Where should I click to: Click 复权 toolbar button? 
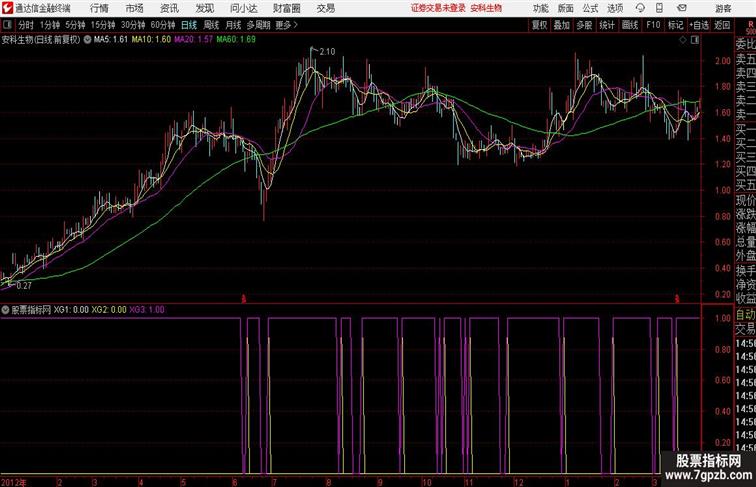point(539,25)
